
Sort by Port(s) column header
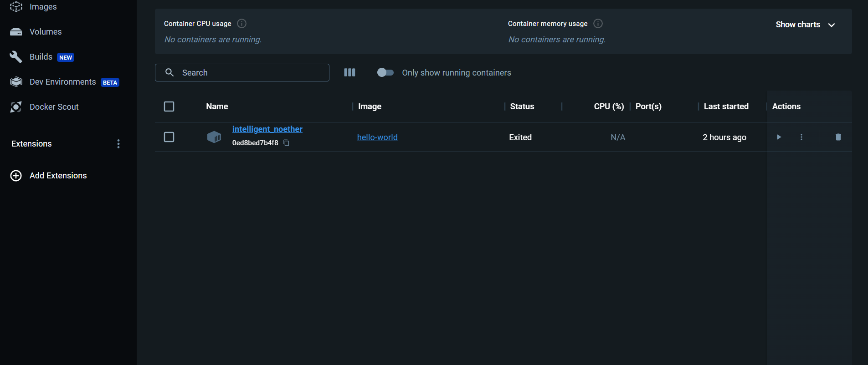[x=648, y=106]
